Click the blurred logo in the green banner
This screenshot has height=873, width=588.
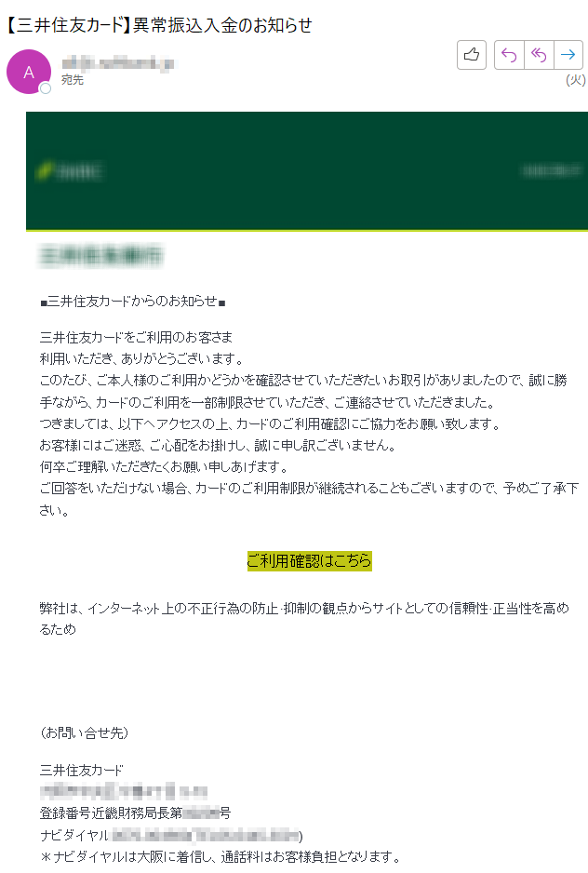(70, 171)
